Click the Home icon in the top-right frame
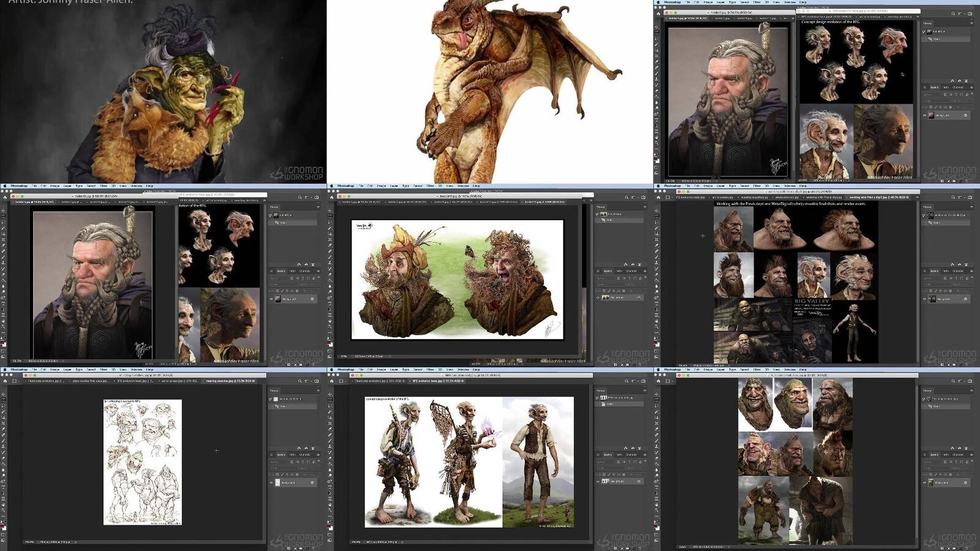Image resolution: width=980 pixels, height=551 pixels. (658, 13)
